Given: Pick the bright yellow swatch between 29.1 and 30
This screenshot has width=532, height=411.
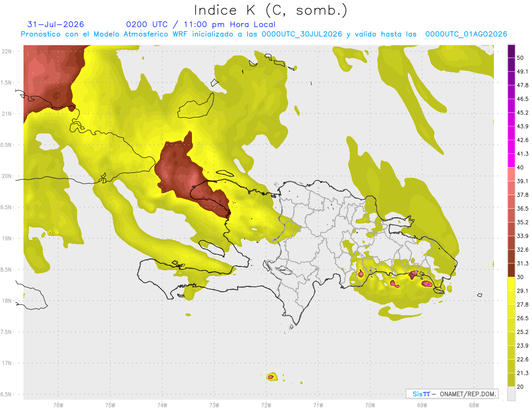Looking at the screenshot, I should pyautogui.click(x=511, y=284).
